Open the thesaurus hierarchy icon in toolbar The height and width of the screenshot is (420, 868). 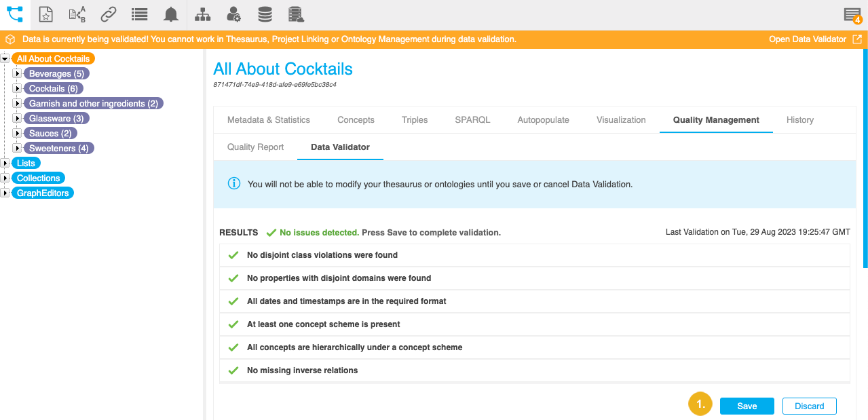[15, 14]
